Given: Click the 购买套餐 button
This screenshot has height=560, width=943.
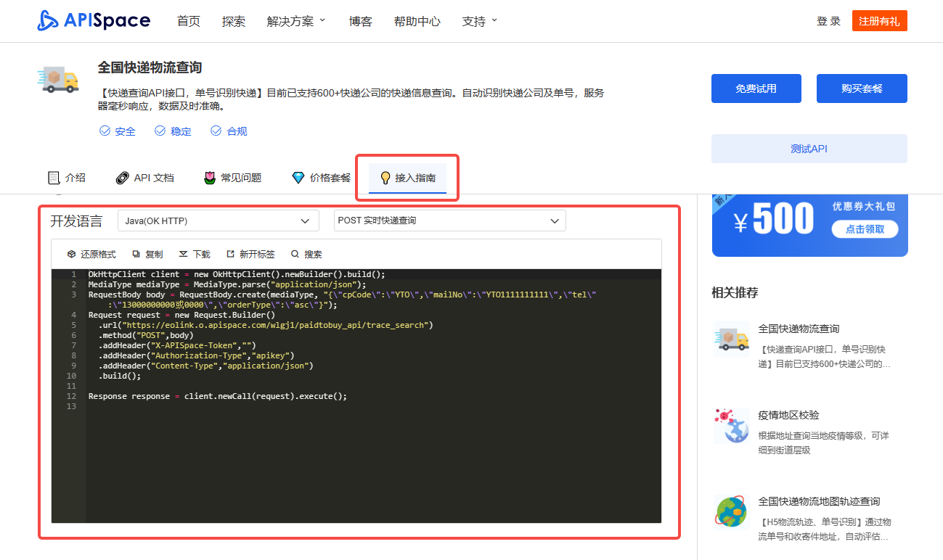Looking at the screenshot, I should pos(862,88).
